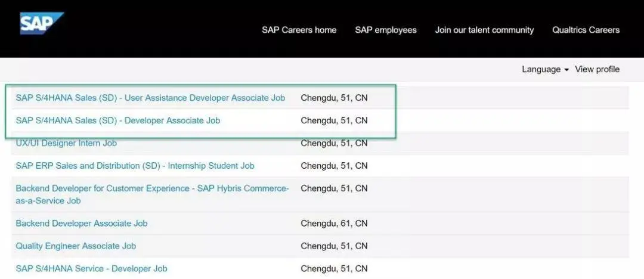This screenshot has width=644, height=279.
Task: Open Backend Developer for Customer Experience job
Action: 153,194
